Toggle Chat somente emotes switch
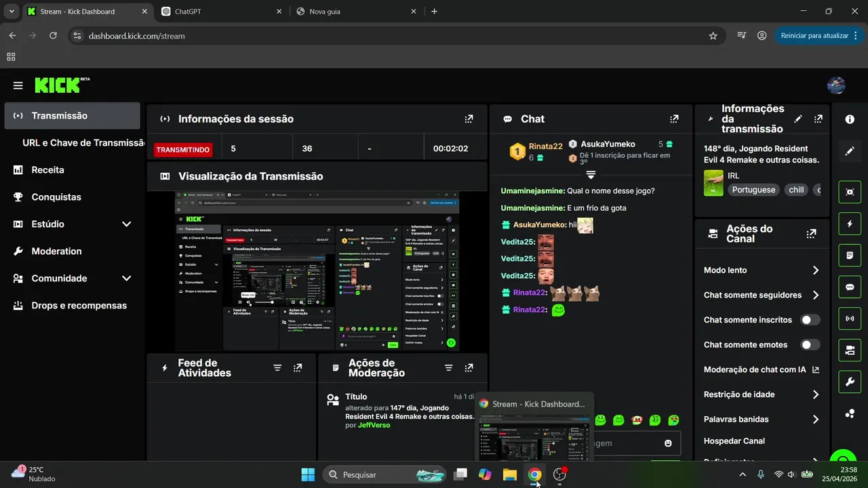The width and height of the screenshot is (868, 488). pos(810,344)
